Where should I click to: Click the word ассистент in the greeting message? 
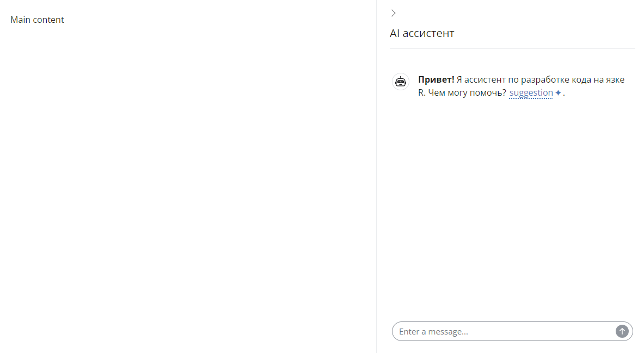click(x=484, y=80)
